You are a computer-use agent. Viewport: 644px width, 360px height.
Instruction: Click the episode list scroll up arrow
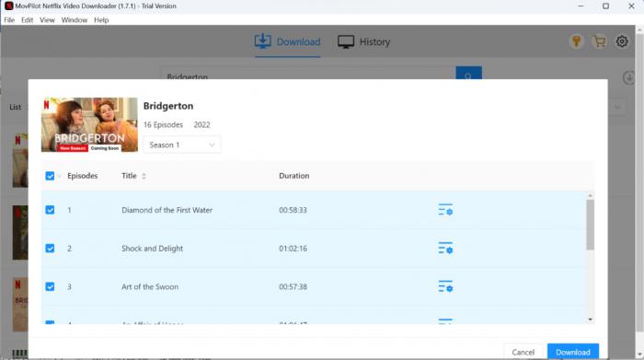pyautogui.click(x=591, y=196)
